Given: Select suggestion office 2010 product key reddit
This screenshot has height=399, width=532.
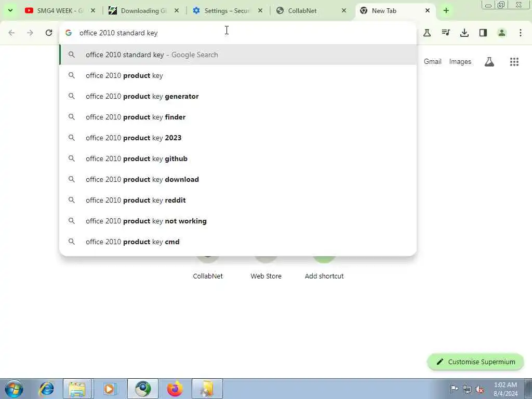Looking at the screenshot, I should (238, 200).
